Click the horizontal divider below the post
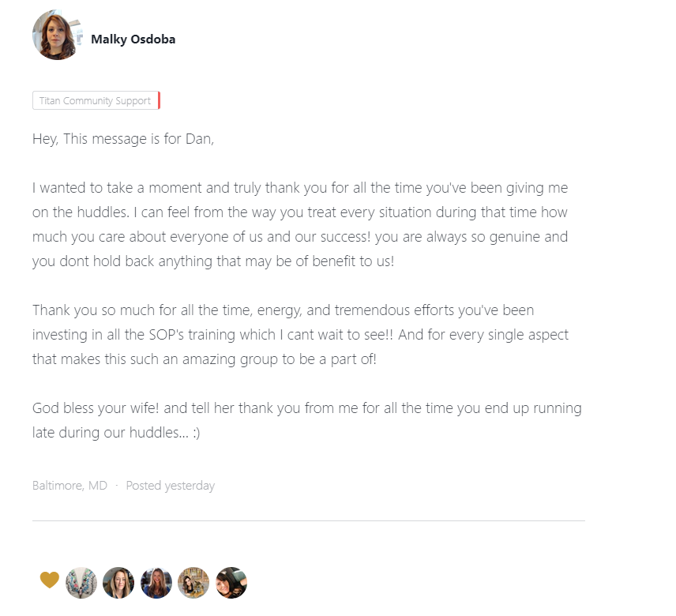This screenshot has height=616, width=676. [x=308, y=521]
